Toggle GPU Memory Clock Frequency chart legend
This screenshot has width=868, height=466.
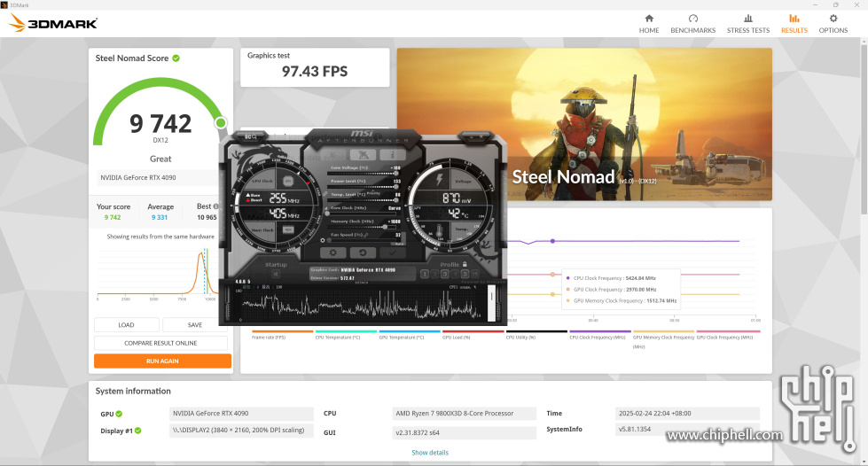(x=664, y=339)
